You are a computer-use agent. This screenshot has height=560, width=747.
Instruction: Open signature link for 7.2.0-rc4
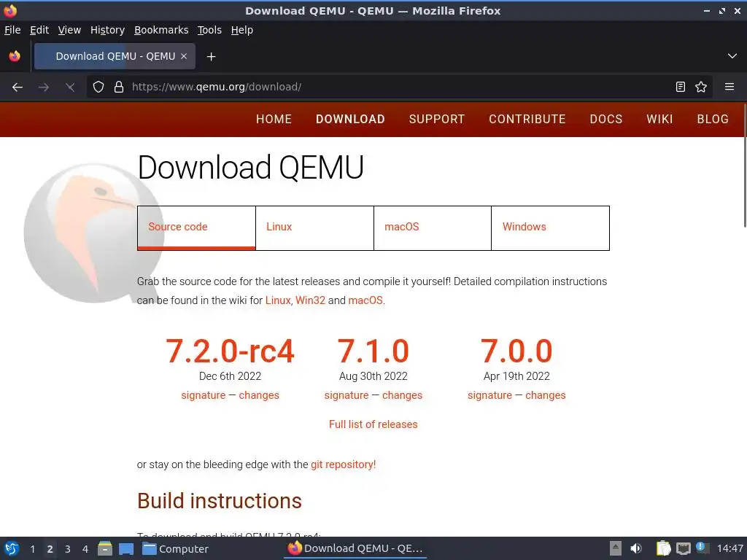(x=204, y=395)
